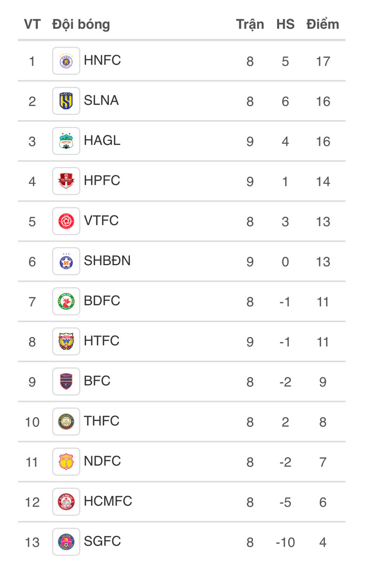Screen dimensions: 368x588
Task: Select the HTFC team badge
Action: [x=66, y=342]
